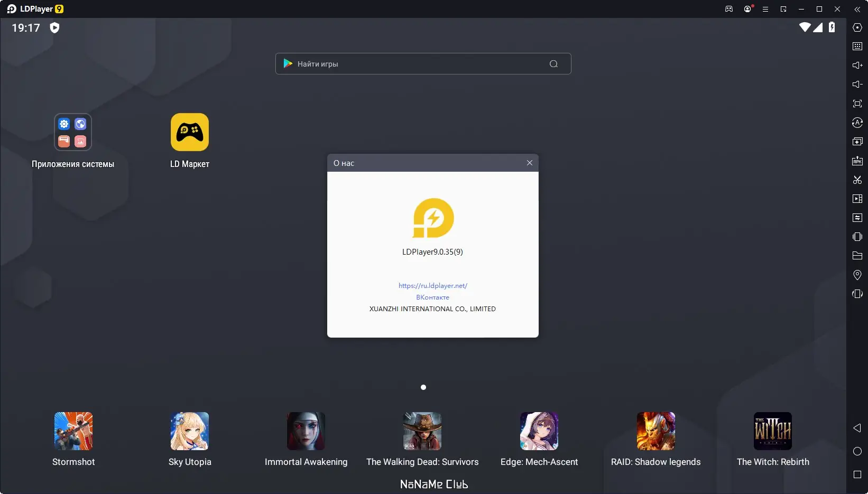Install APK using sidebar APK icon
Image resolution: width=868 pixels, height=494 pixels.
tap(857, 161)
